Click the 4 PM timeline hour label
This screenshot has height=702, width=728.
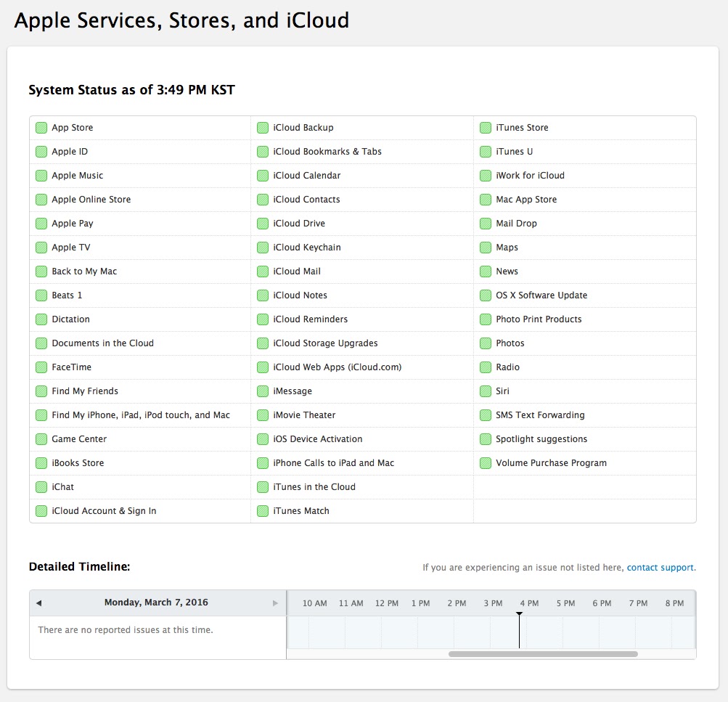[529, 603]
